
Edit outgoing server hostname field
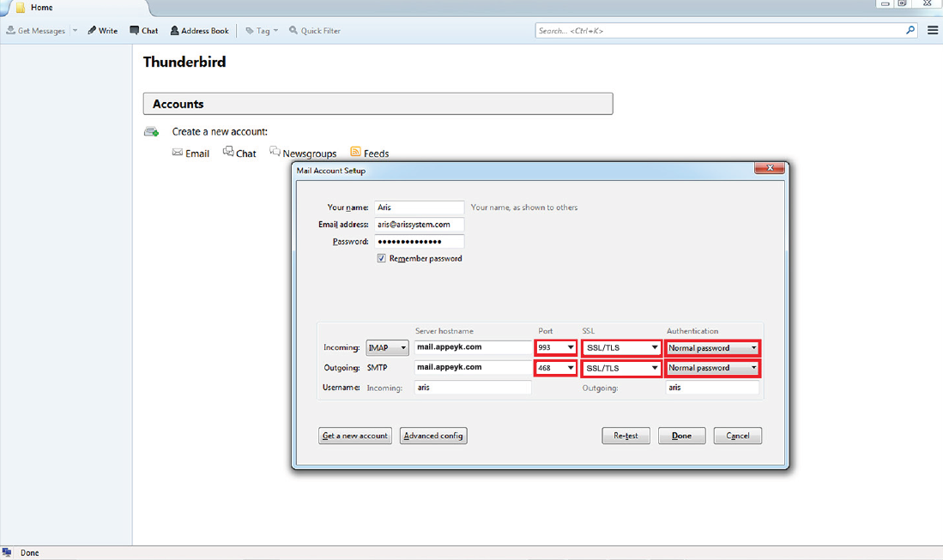coord(473,367)
